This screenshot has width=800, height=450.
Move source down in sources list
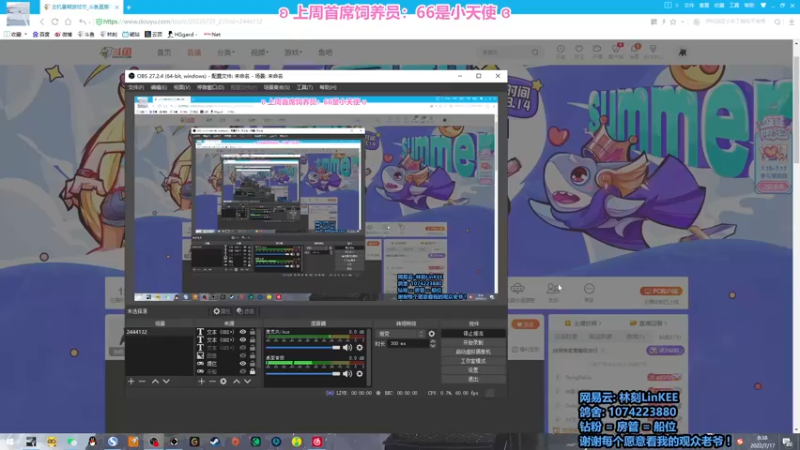tap(247, 381)
